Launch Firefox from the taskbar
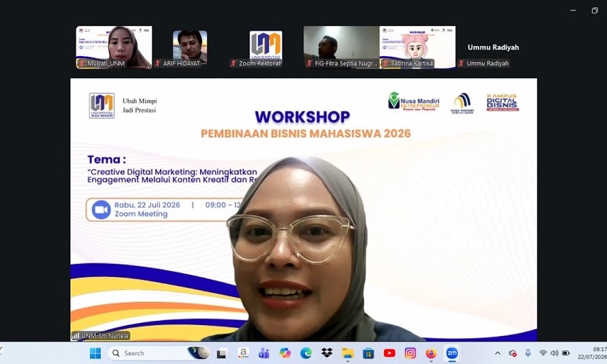607x364 pixels. coord(431,353)
